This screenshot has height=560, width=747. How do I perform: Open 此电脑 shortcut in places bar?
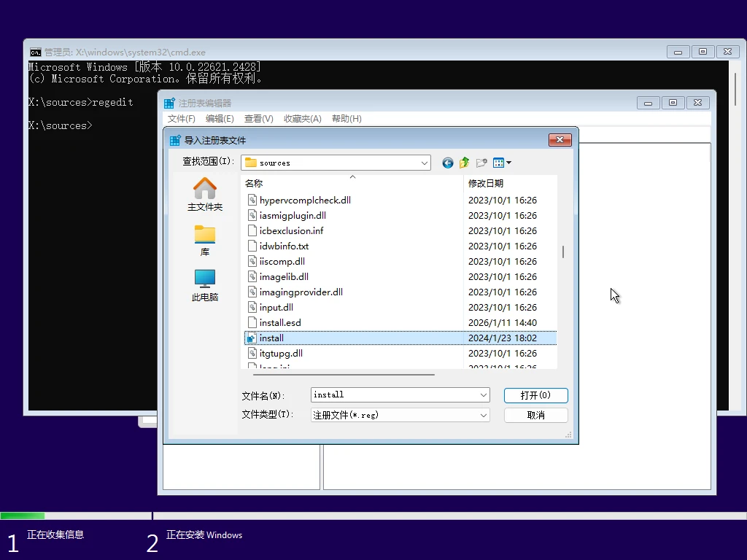205,285
